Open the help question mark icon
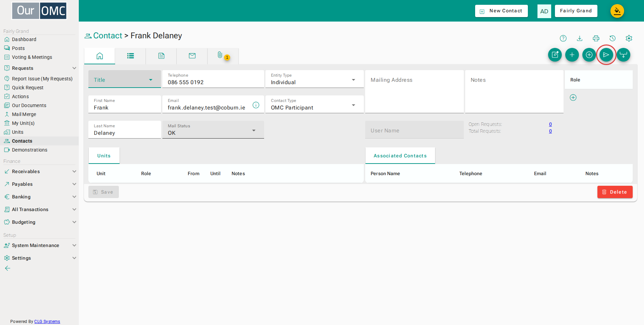 click(563, 38)
